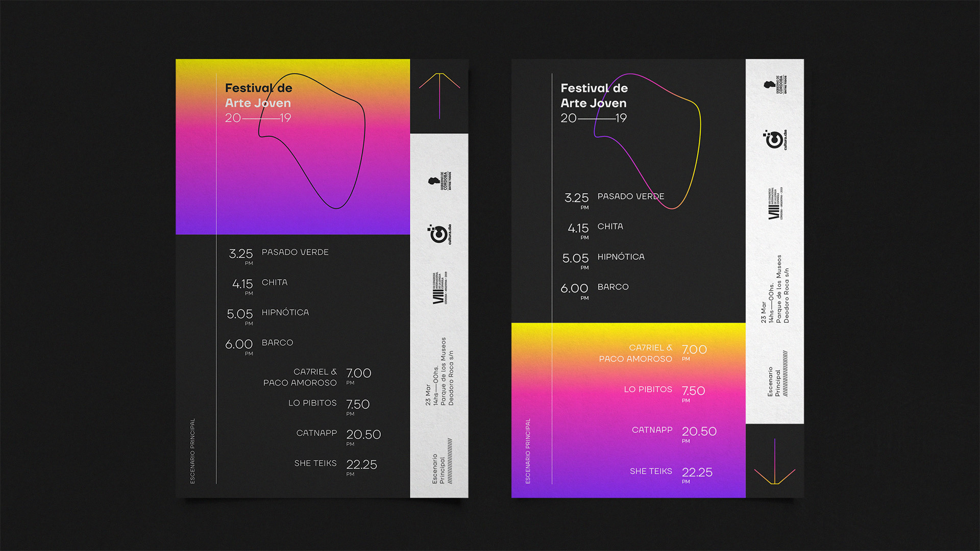Viewport: 980px width, 551px height.
Task: Click the cultura.cba logo on left poster
Action: [x=439, y=234]
